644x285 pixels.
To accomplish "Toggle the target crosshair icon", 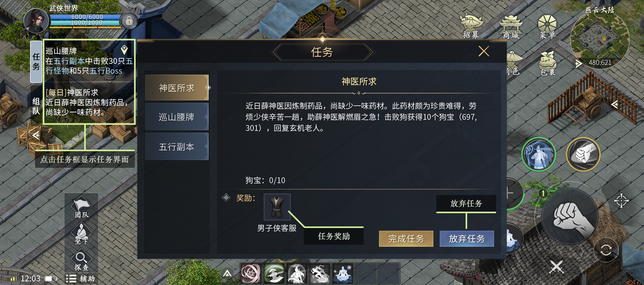I will 621,201.
